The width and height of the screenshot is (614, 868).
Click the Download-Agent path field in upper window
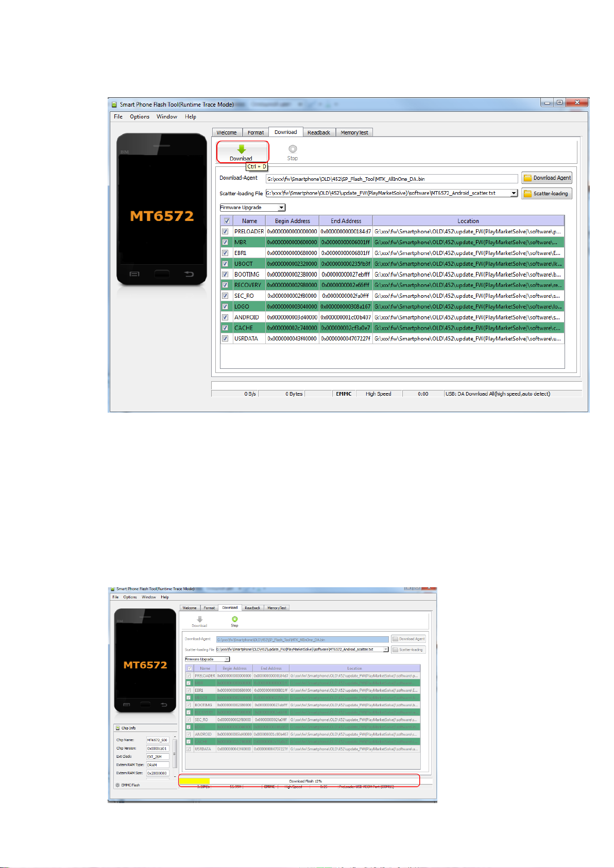(392, 179)
